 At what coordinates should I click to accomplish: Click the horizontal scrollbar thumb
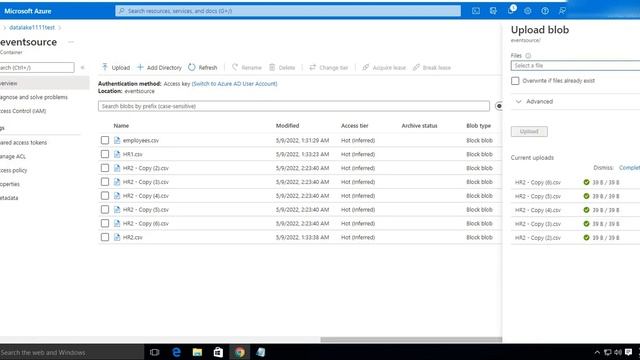pyautogui.click(x=411, y=340)
